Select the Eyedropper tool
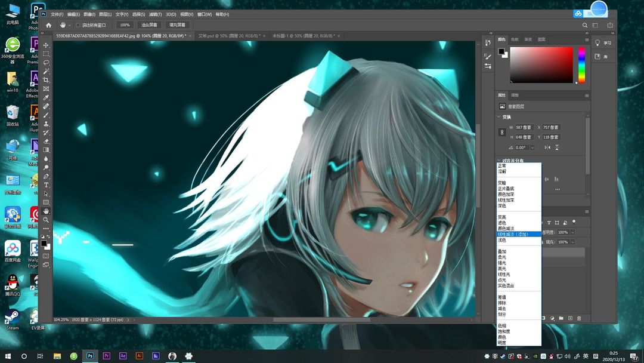The width and height of the screenshot is (644, 363). pyautogui.click(x=46, y=98)
